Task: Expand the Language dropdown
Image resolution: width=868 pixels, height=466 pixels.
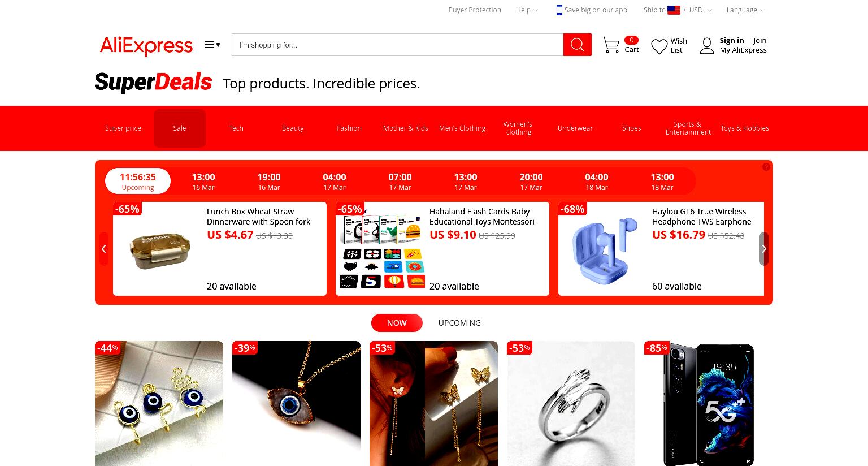Action: [x=745, y=10]
